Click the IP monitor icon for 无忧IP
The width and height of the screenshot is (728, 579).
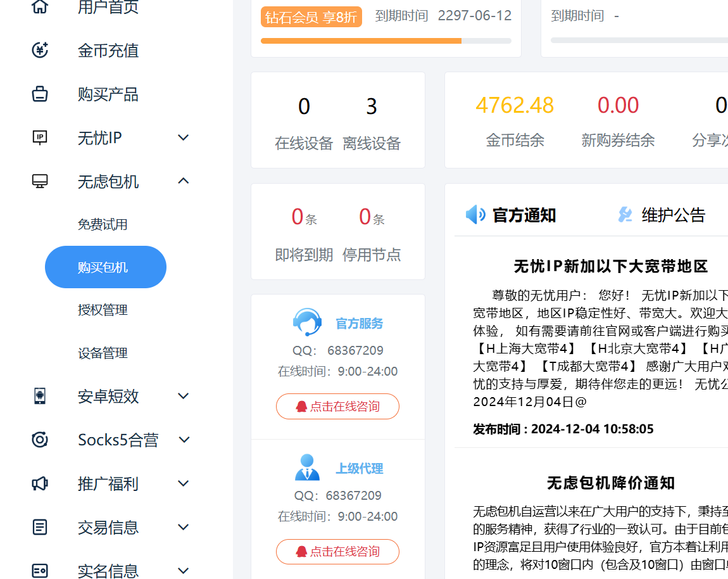(x=40, y=137)
